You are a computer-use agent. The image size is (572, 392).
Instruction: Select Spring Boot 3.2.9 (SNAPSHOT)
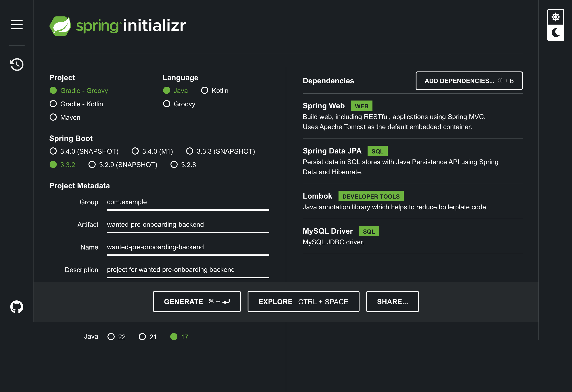tap(123, 165)
